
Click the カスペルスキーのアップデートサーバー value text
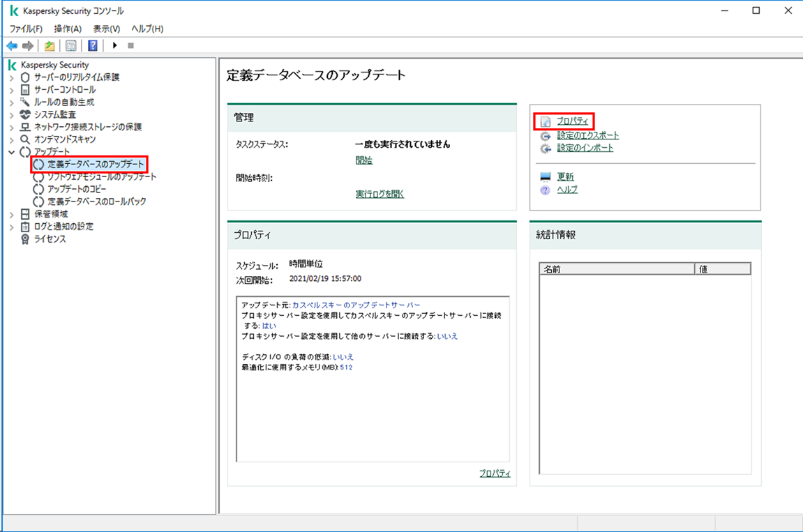pos(356,305)
